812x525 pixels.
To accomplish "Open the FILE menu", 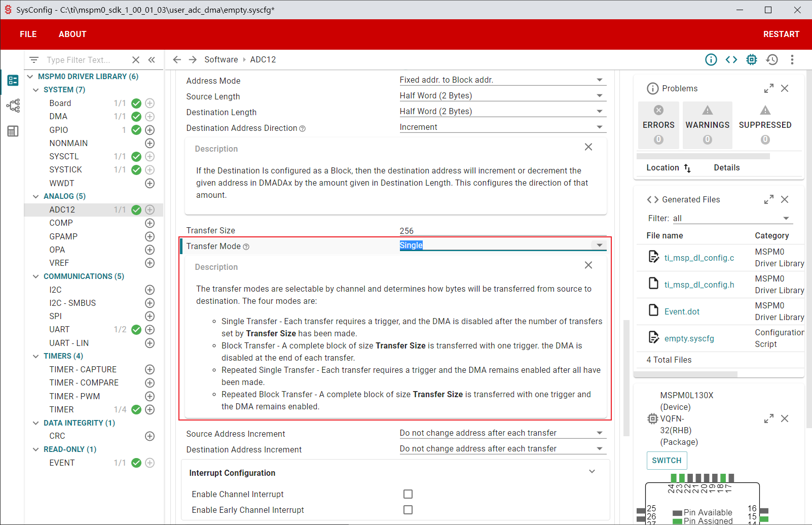I will [28, 34].
